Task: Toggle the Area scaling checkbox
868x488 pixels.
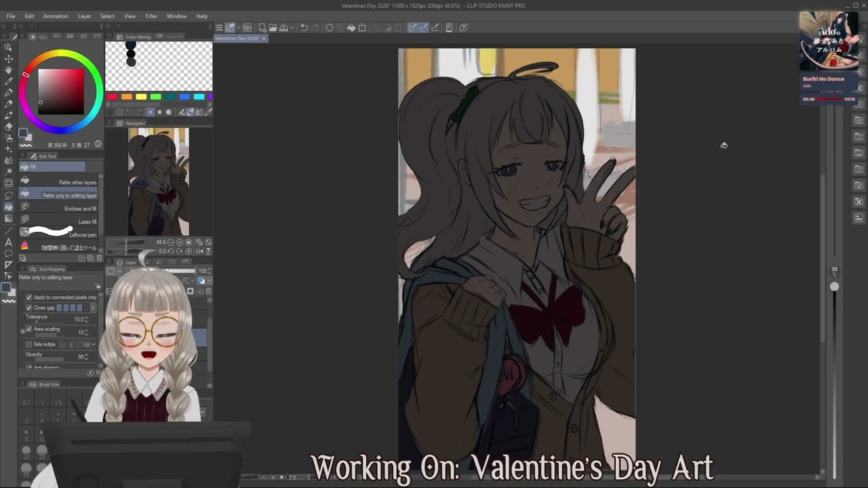Action: (x=29, y=329)
